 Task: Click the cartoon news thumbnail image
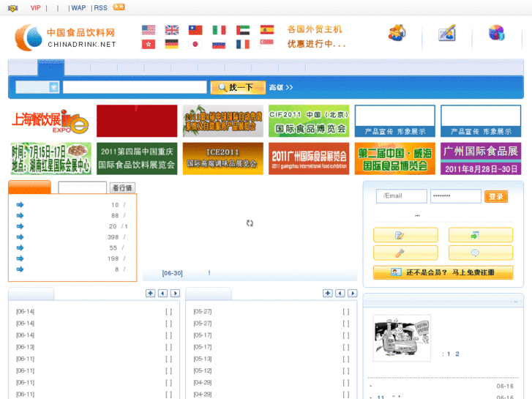coord(402,338)
